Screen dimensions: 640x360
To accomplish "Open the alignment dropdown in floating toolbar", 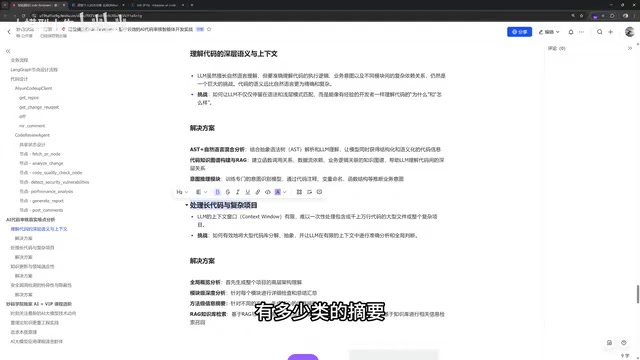I will click(x=201, y=192).
